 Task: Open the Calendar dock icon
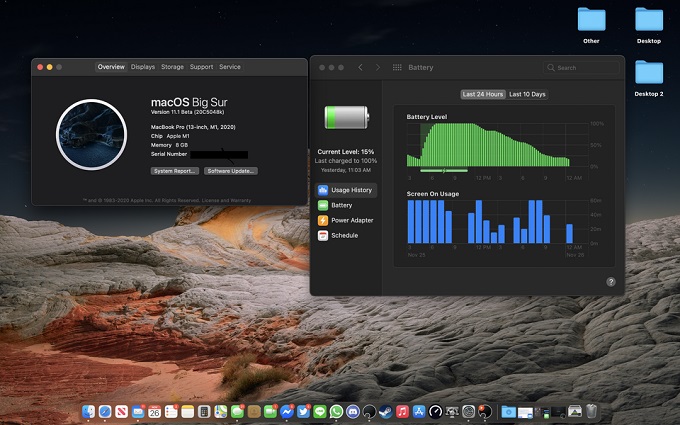[154, 411]
